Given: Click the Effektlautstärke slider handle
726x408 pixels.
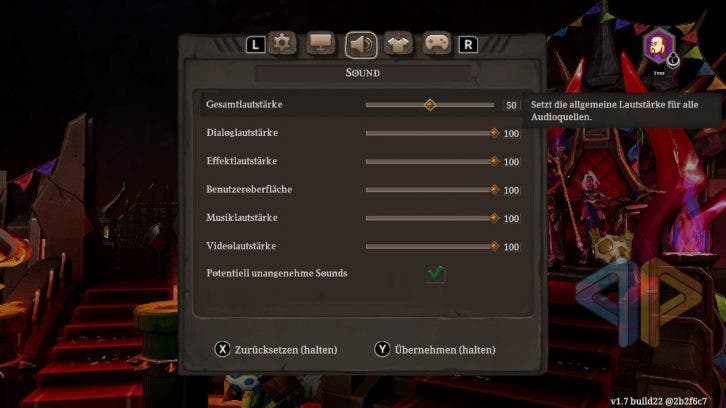Looking at the screenshot, I should 494,161.
